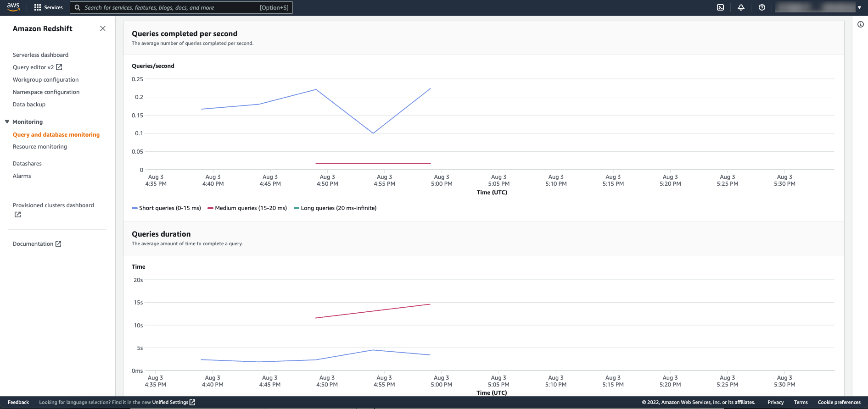Click 'Medium queries (15-20 ms)' legend label
Screen dimensions: 868x409
pos(251,208)
